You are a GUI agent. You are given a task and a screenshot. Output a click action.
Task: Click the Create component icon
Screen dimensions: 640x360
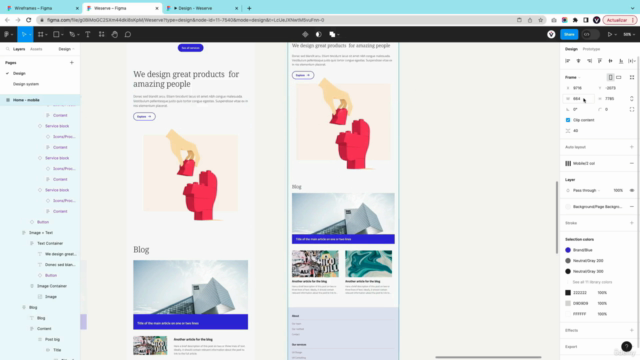click(305, 34)
